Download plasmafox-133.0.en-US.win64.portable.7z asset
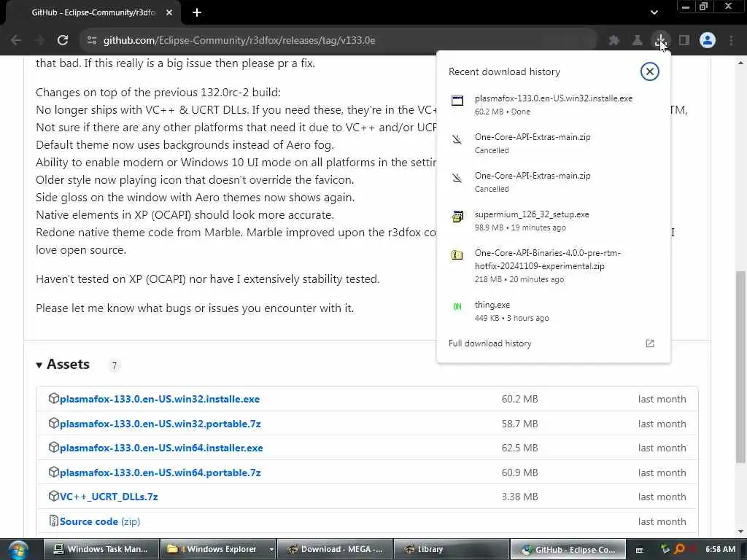The image size is (747, 560). [x=160, y=472]
